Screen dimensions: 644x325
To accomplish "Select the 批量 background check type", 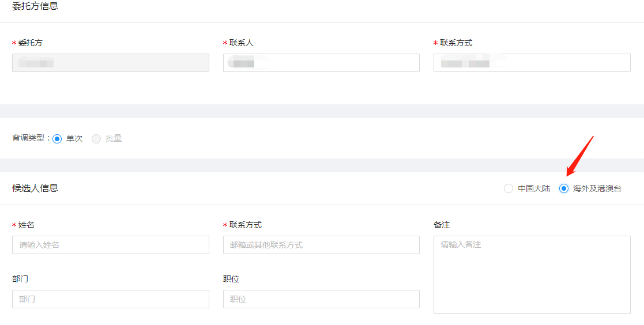I will point(96,139).
